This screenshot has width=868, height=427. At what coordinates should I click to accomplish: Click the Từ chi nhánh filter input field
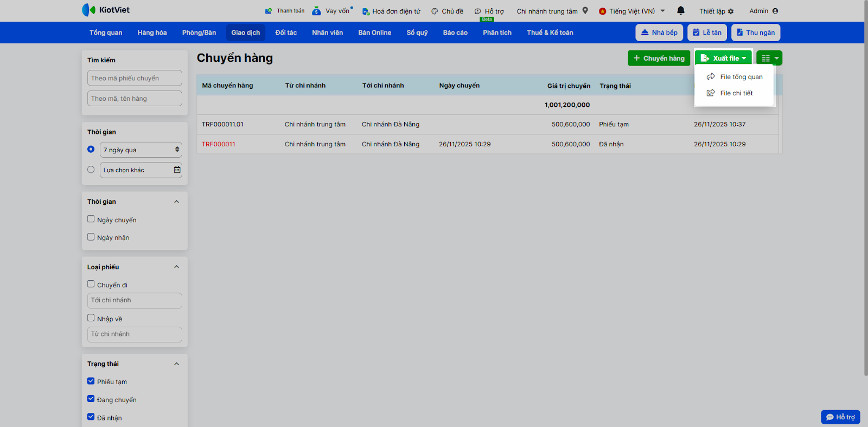135,334
